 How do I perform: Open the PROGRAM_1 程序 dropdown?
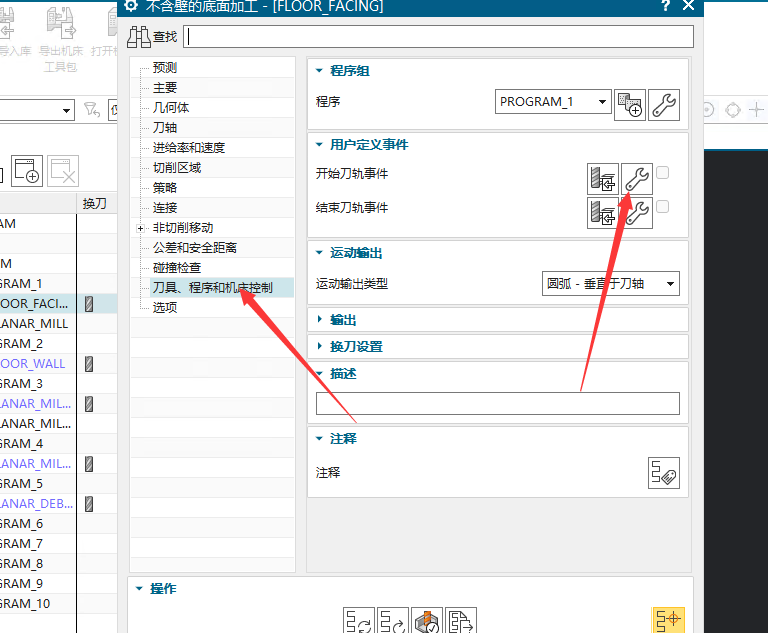pos(553,102)
